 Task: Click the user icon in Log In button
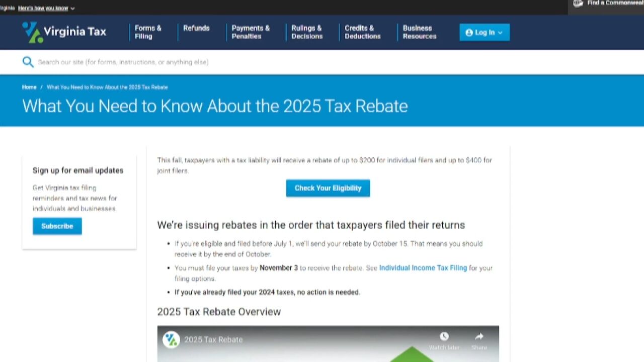click(469, 33)
